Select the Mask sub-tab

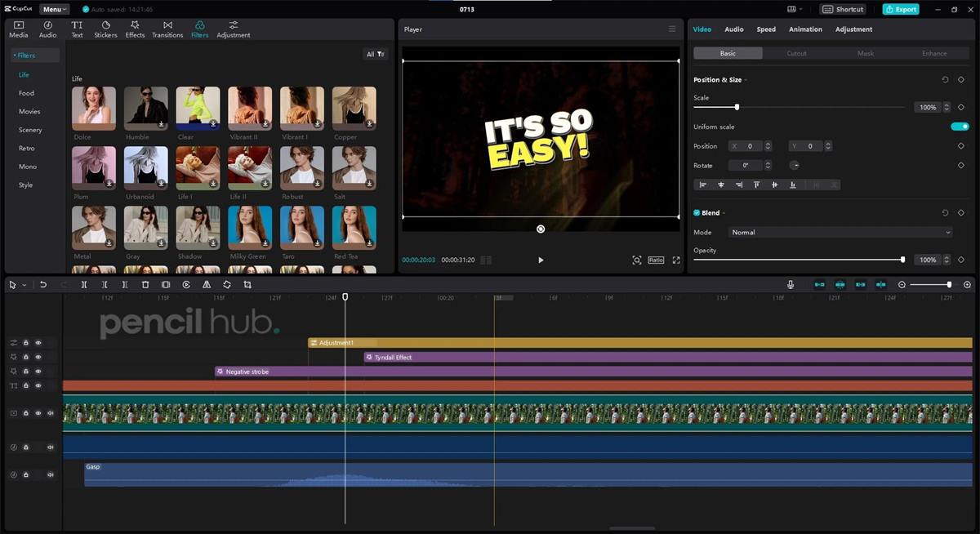(x=865, y=53)
